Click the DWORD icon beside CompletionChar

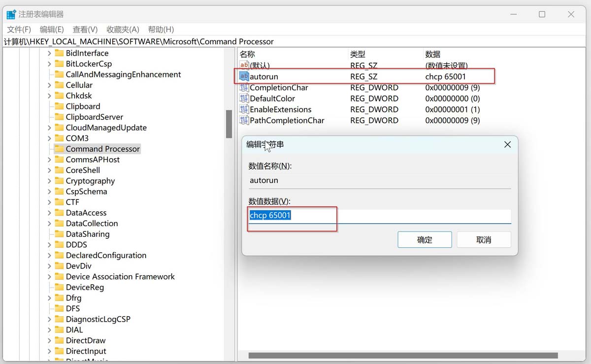[x=244, y=88]
